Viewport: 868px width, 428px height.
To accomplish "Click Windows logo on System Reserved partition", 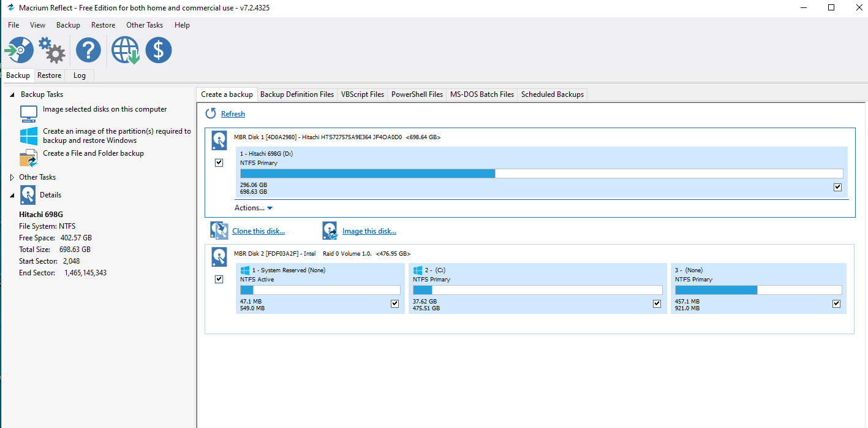I will [x=245, y=270].
